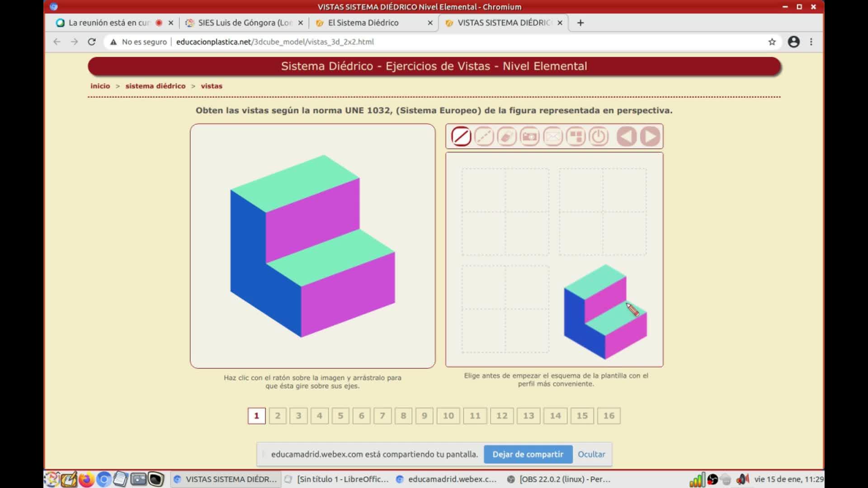868x488 pixels.
Task: Choose the eraser tool
Action: click(507, 136)
